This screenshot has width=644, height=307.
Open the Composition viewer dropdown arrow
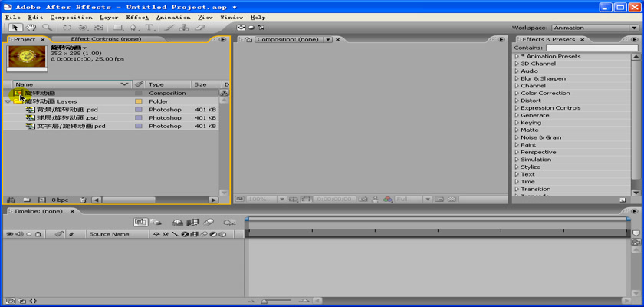[x=328, y=39]
